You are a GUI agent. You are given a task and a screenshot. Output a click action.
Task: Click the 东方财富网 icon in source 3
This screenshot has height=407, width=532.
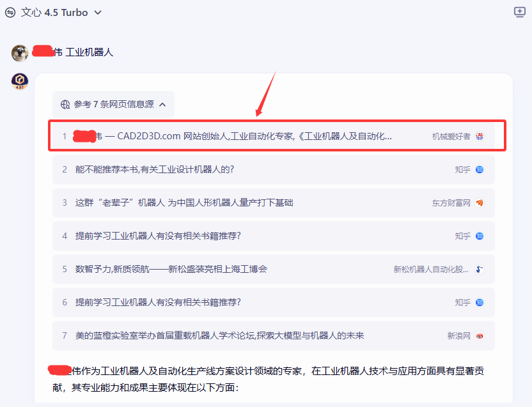point(480,203)
